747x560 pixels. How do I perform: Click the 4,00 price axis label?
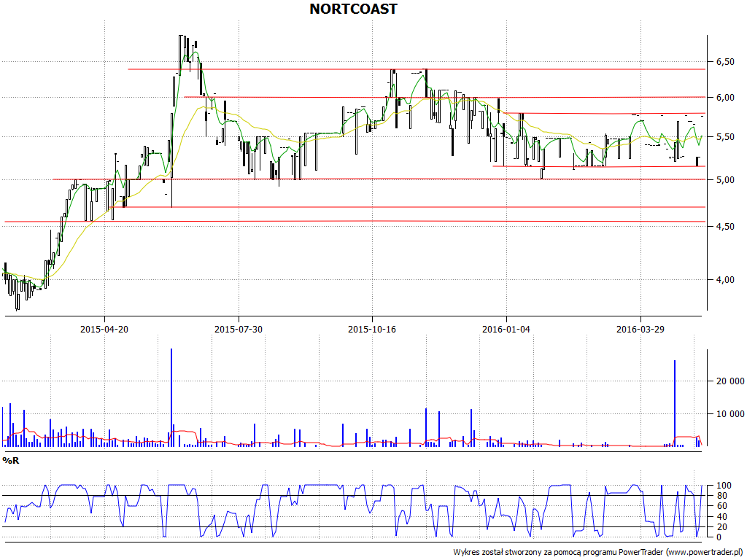[x=724, y=280]
